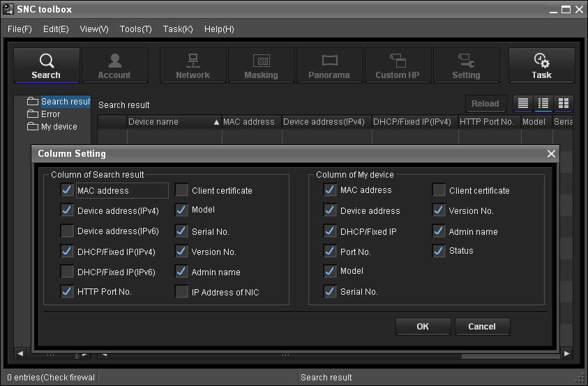Open the Custom HP tool icon

398,65
